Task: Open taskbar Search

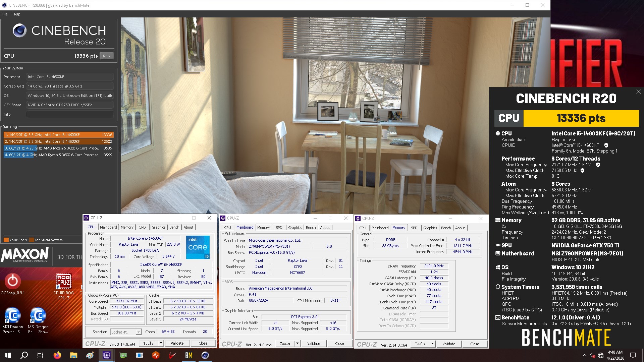Action: click(x=24, y=355)
